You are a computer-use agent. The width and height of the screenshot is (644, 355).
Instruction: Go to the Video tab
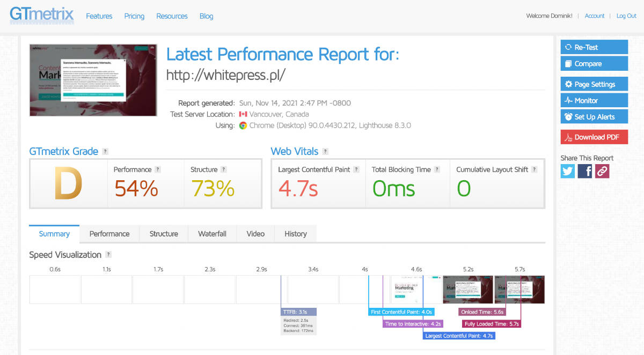click(x=255, y=234)
